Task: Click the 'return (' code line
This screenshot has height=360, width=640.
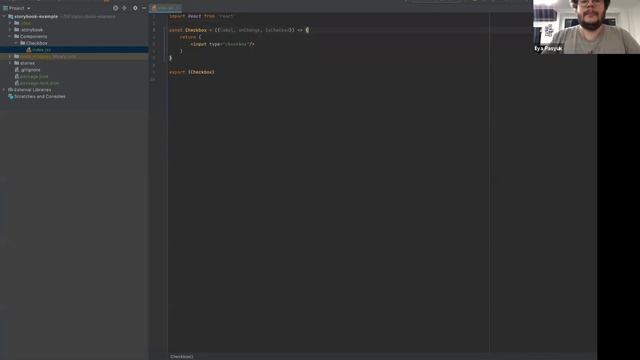Action: coord(190,37)
